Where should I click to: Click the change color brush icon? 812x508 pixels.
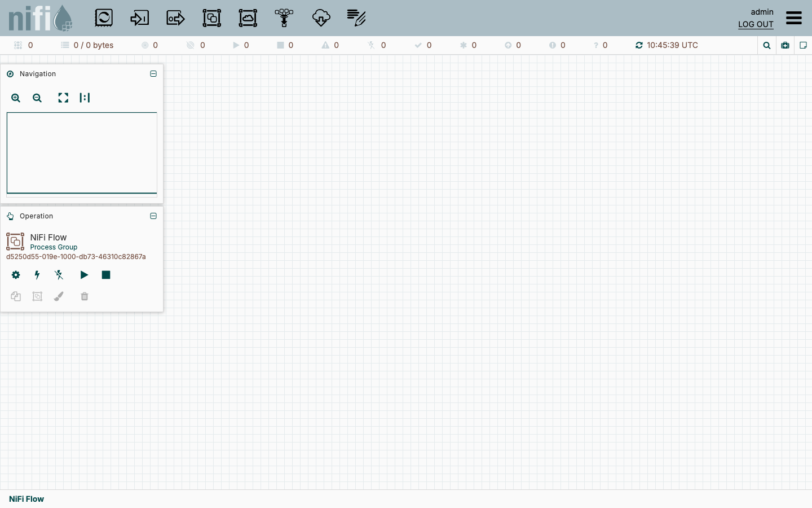59,296
